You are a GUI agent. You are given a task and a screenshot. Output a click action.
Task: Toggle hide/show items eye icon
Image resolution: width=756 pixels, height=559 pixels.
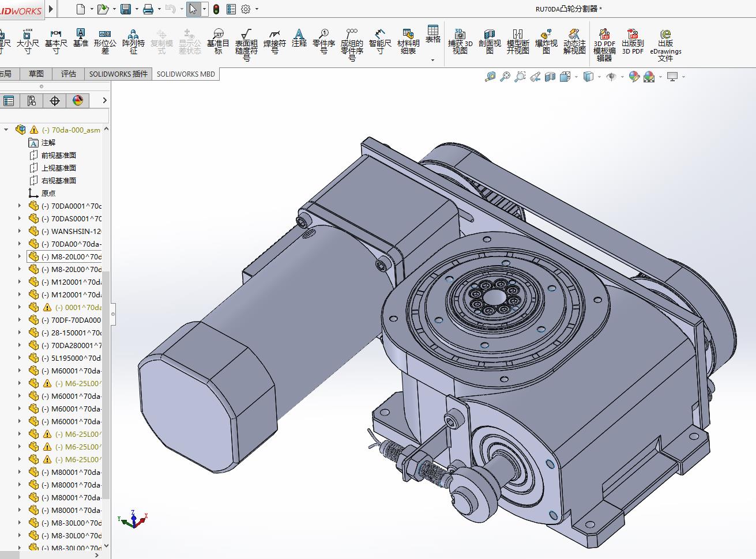[x=611, y=77]
